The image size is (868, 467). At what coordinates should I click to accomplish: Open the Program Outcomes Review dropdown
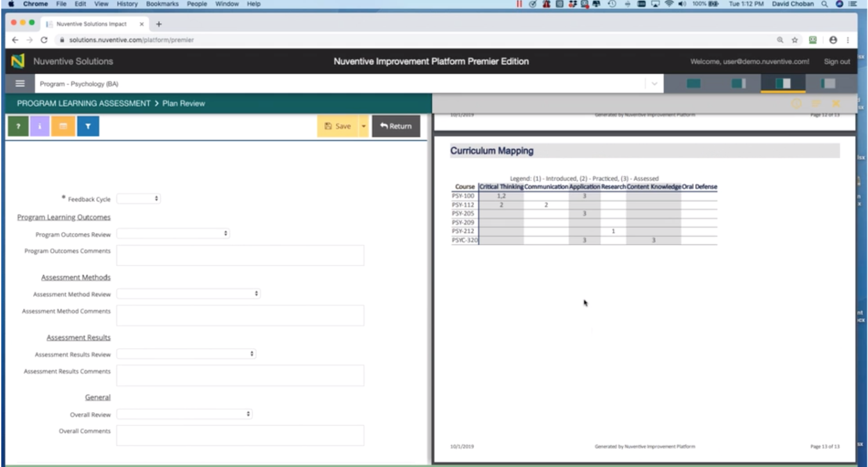coord(173,234)
